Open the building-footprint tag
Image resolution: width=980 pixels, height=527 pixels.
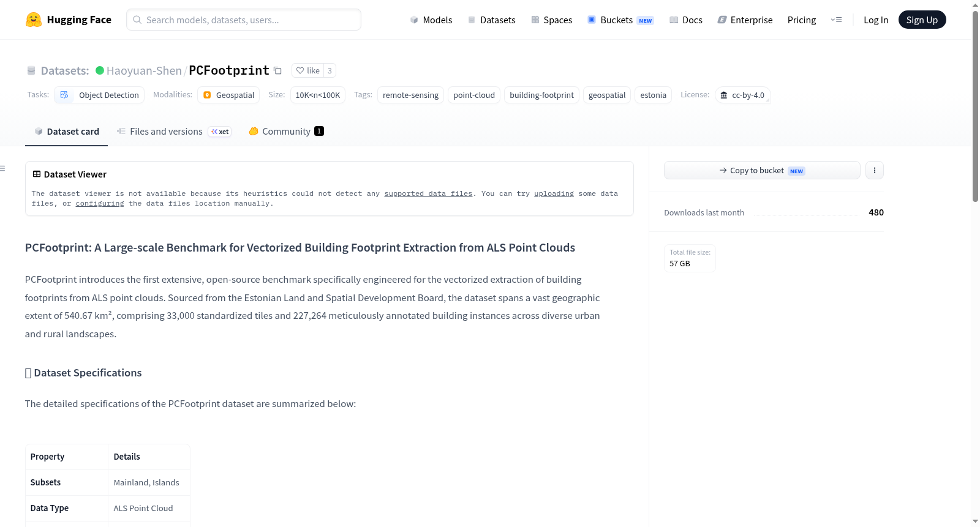[541, 95]
